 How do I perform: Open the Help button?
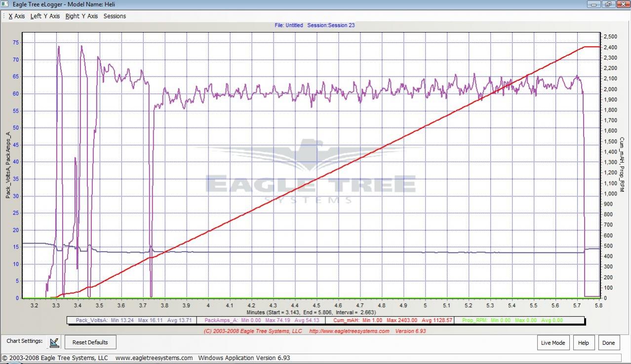(583, 343)
